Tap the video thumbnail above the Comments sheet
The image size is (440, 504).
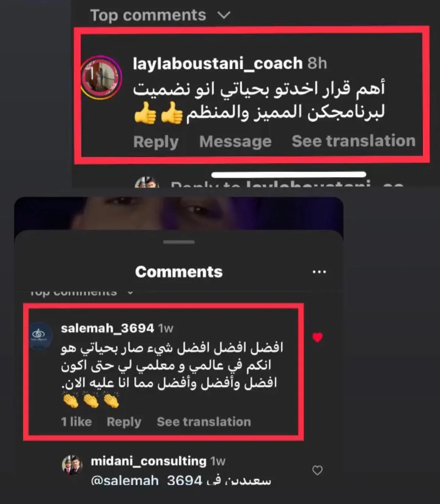[x=179, y=213]
